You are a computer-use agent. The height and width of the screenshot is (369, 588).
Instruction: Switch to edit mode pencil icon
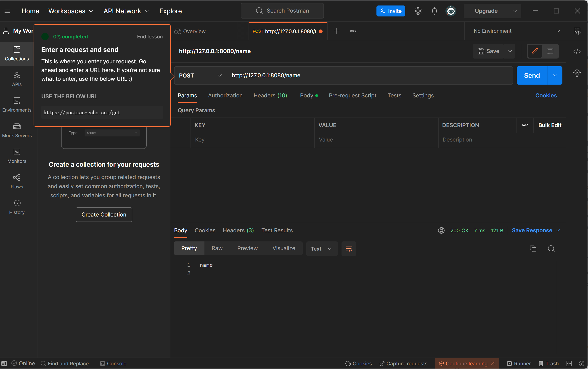click(535, 51)
